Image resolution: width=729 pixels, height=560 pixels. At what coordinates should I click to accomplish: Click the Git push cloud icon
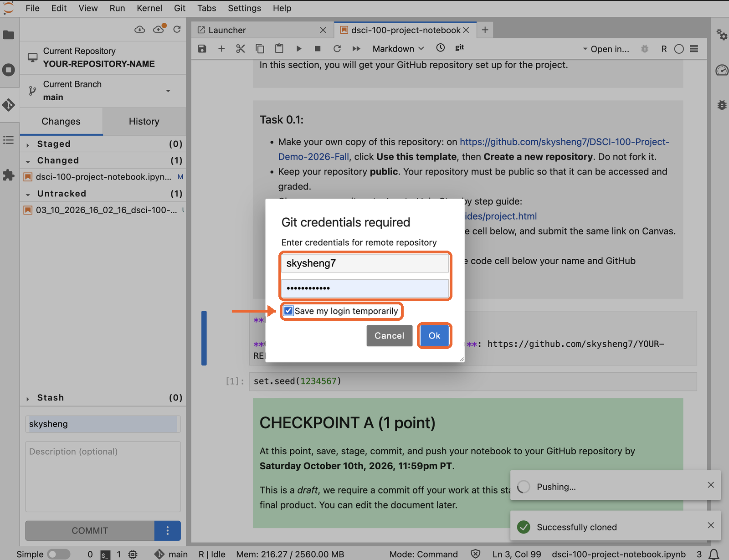(x=159, y=30)
